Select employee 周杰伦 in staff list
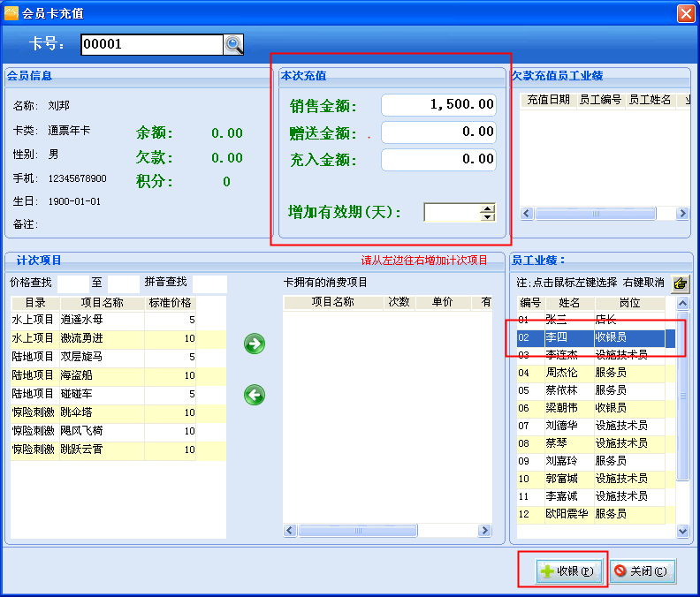 pos(590,373)
